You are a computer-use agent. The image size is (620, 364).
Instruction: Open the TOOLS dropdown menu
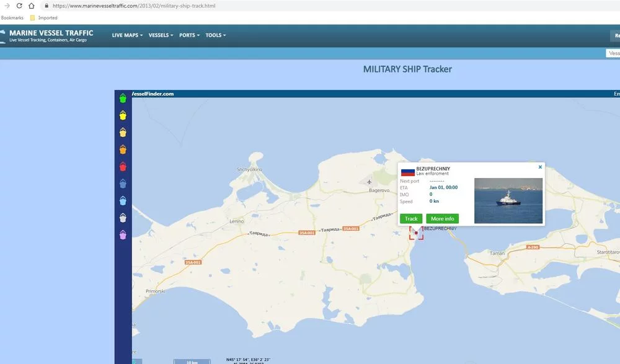tap(216, 35)
